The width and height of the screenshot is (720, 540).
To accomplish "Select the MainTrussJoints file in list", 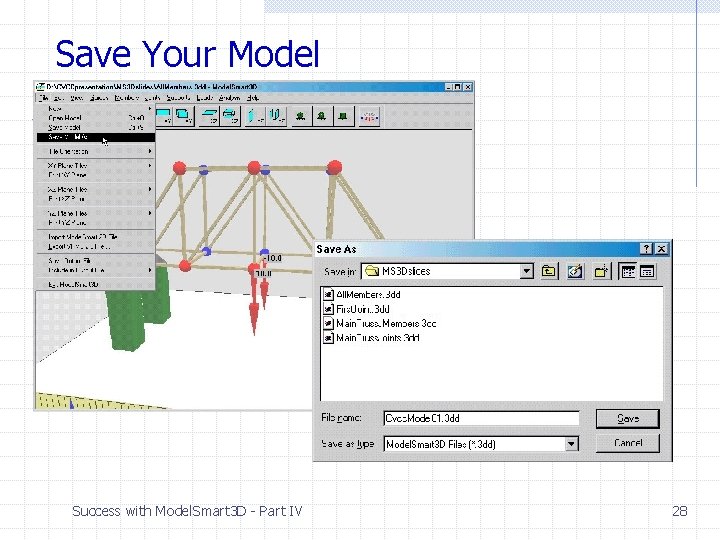I will click(371, 338).
